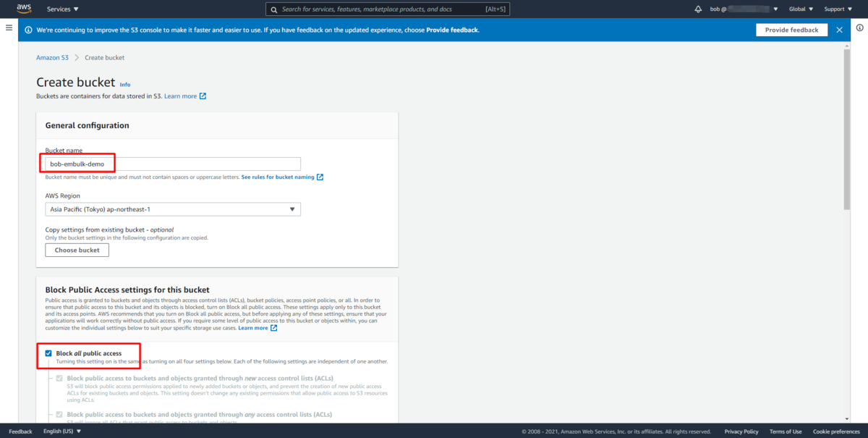Open Terms of Use footer link
868x438 pixels.
tap(786, 431)
